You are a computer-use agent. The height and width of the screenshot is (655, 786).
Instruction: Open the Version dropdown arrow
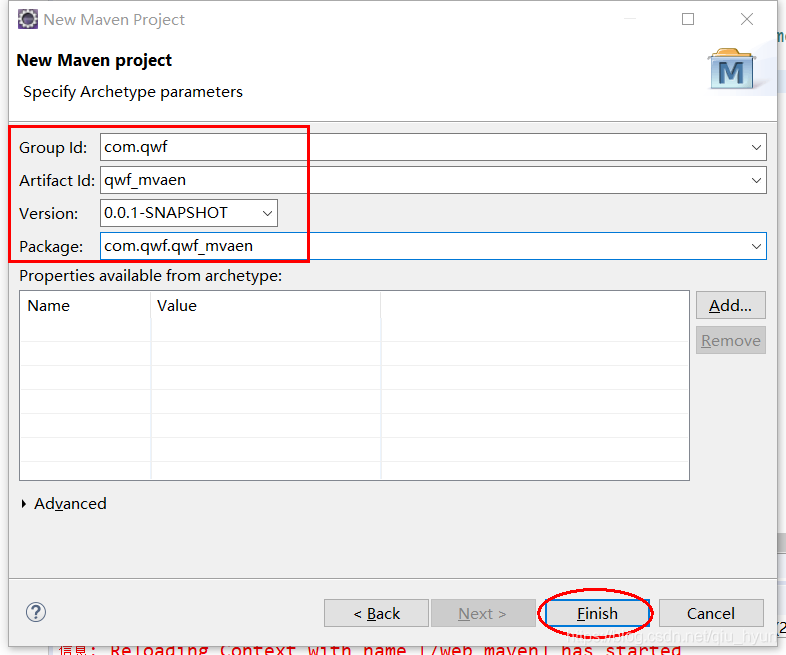(267, 213)
